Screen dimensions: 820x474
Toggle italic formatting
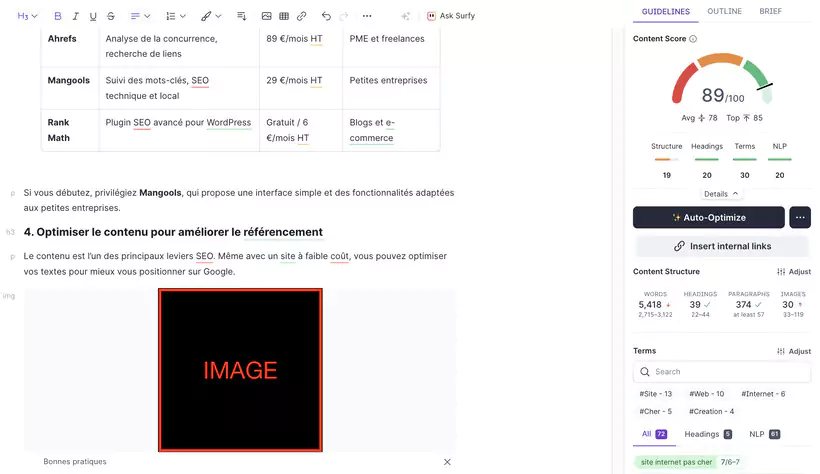[75, 16]
